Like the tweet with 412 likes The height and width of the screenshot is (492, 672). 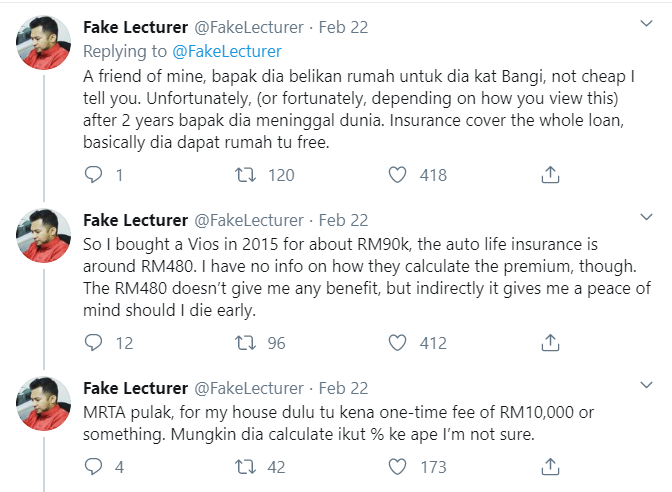click(x=398, y=343)
